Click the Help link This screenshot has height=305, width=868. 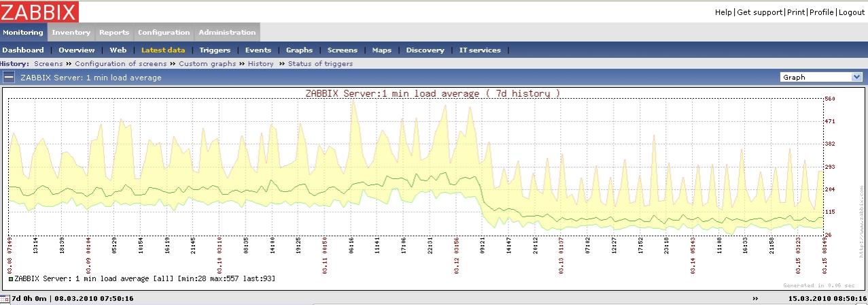(x=723, y=12)
